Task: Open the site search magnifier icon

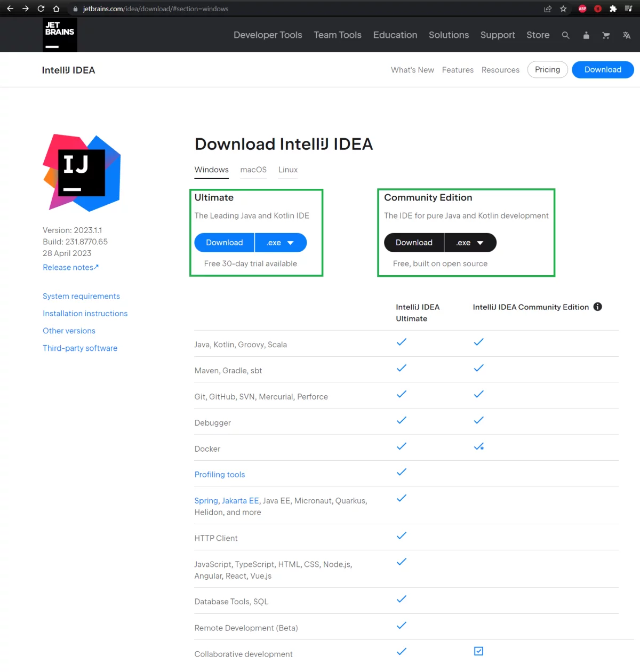Action: (565, 35)
